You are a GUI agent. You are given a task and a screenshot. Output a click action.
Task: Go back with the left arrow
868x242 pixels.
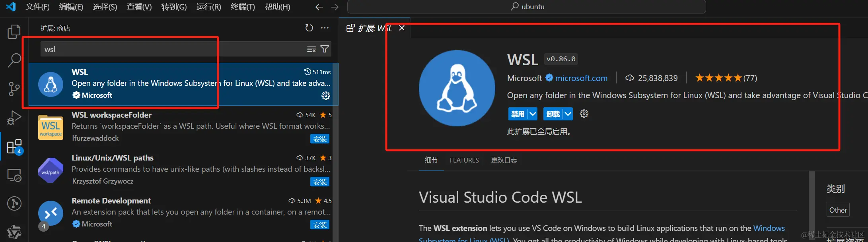pos(319,7)
